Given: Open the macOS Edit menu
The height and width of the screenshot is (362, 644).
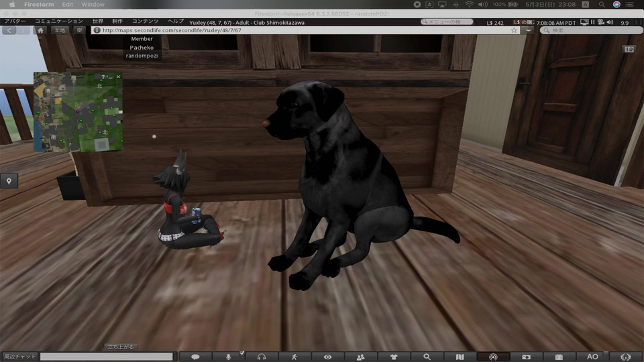Looking at the screenshot, I should click(x=67, y=5).
